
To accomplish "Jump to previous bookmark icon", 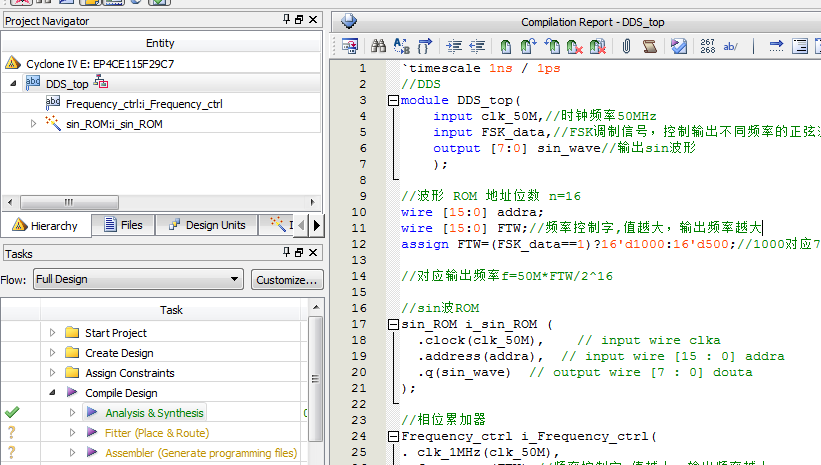I will (552, 47).
